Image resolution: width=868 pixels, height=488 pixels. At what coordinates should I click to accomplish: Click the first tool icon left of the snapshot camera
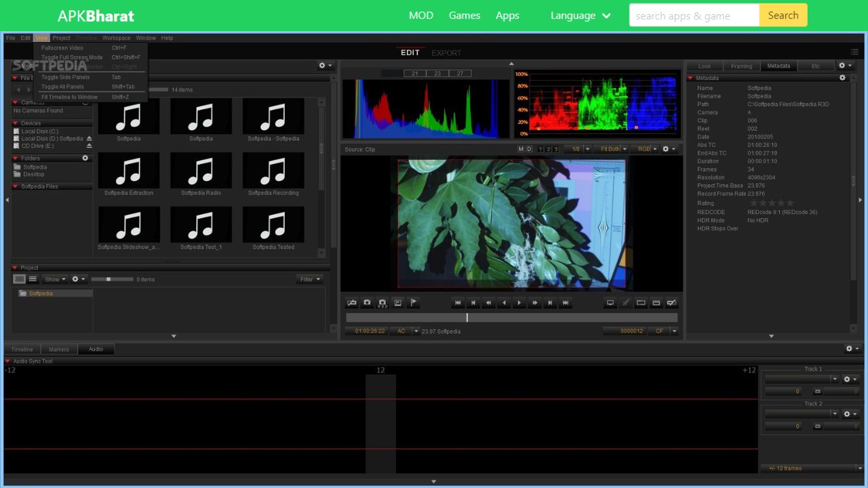point(352,303)
